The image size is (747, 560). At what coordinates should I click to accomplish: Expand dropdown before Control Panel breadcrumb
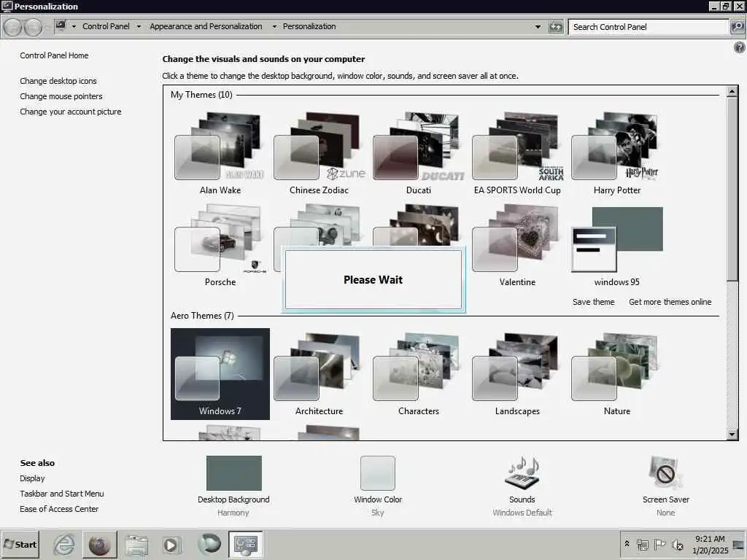(x=74, y=27)
